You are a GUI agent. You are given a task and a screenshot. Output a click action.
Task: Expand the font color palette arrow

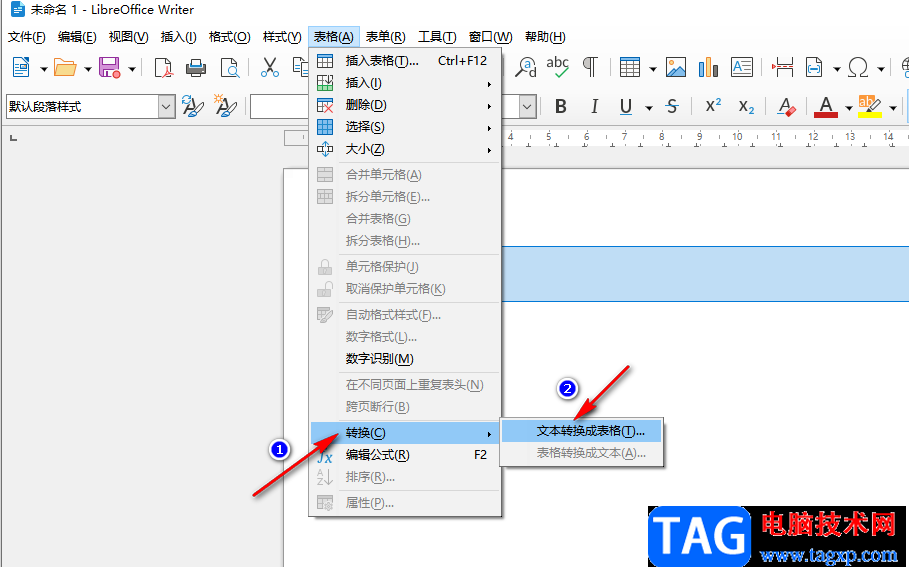[x=849, y=108]
